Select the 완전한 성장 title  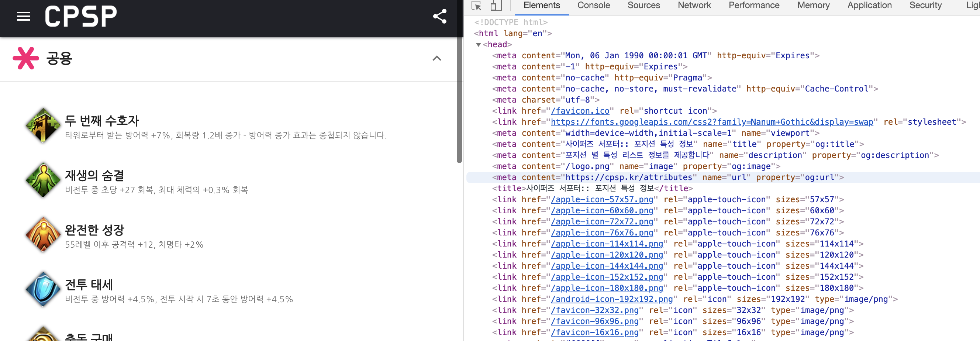[95, 230]
